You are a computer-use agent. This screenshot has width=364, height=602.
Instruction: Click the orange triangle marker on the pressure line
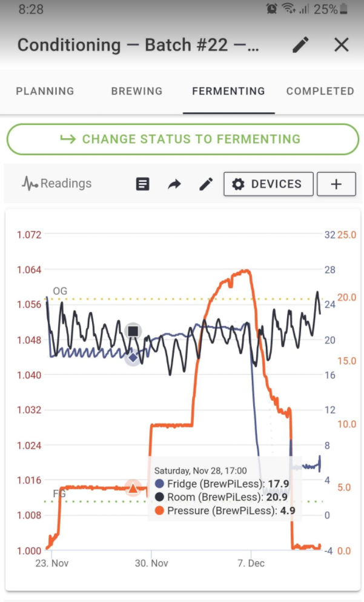(133, 487)
